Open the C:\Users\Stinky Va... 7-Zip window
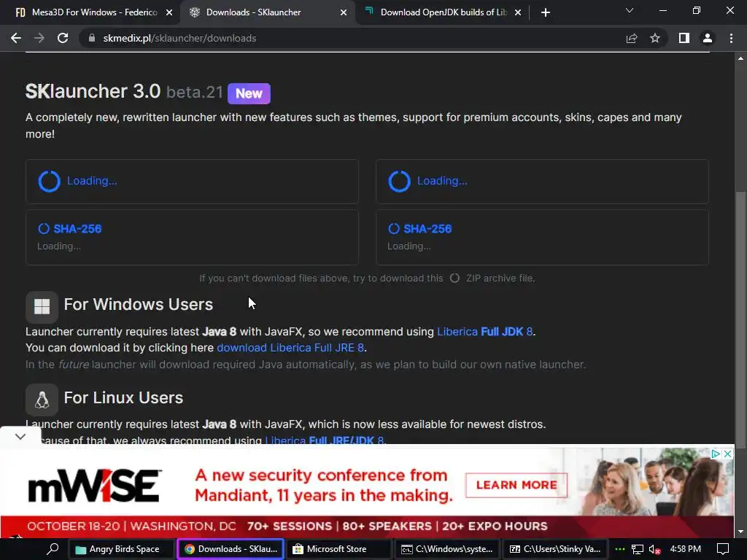This screenshot has height=560, width=747. (x=555, y=549)
